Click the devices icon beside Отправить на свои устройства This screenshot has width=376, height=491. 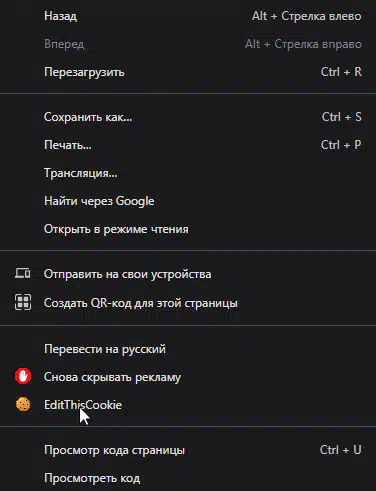[23, 274]
